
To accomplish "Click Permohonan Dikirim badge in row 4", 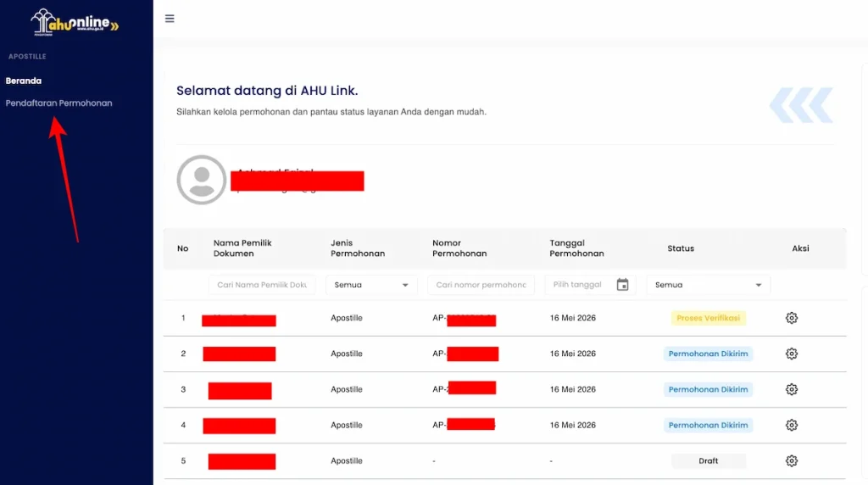I will 708,425.
